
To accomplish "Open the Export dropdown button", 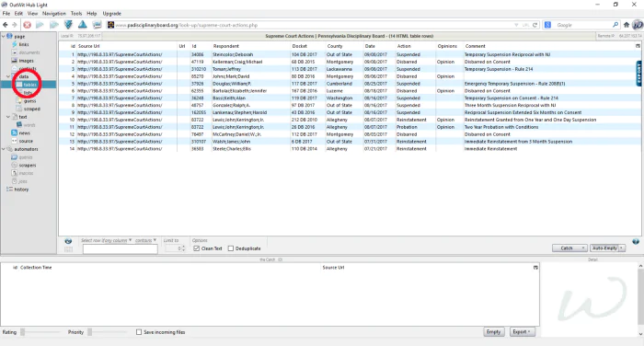I will pyautogui.click(x=522, y=332).
